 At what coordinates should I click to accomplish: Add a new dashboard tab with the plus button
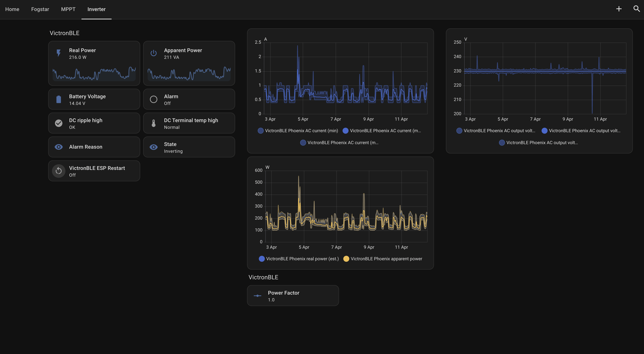[x=619, y=9]
